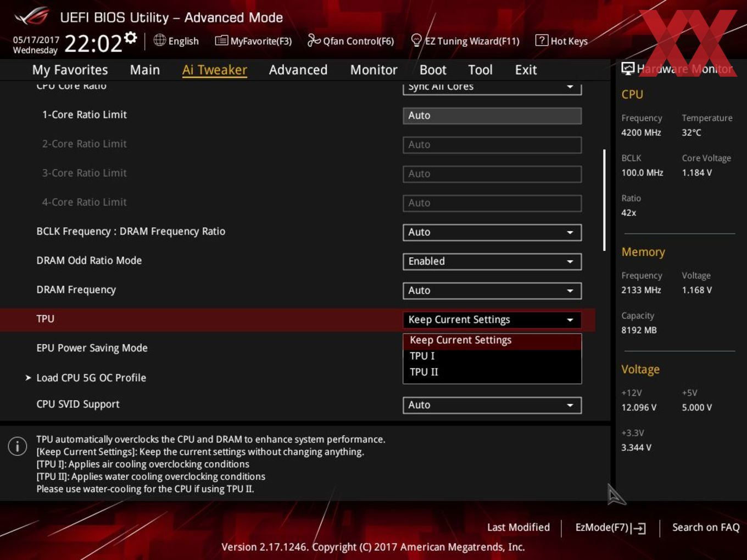Image resolution: width=747 pixels, height=560 pixels.
Task: Select CPU SVID Support label
Action: pos(77,404)
